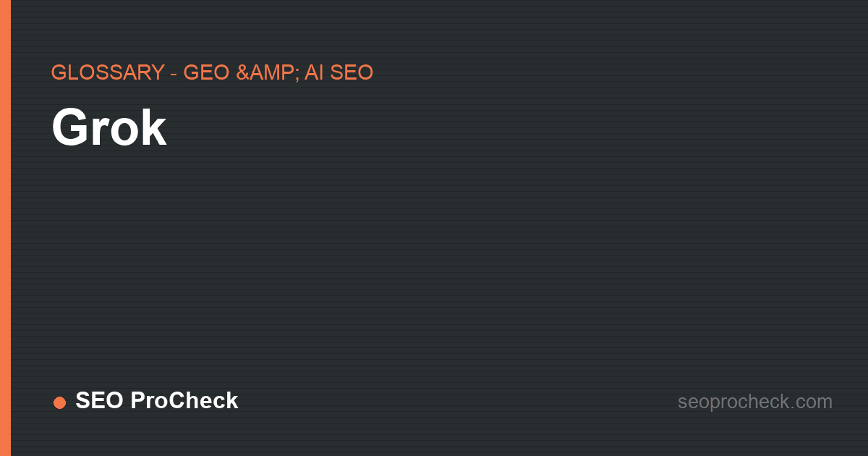This screenshot has width=868, height=456.
Task: Click the large Grok heading
Action: pos(109,129)
